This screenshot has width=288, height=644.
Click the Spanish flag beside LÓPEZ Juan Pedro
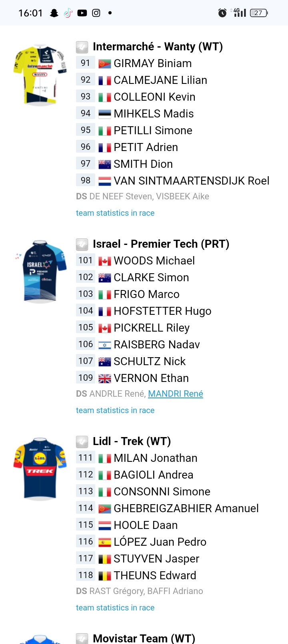[x=105, y=543]
